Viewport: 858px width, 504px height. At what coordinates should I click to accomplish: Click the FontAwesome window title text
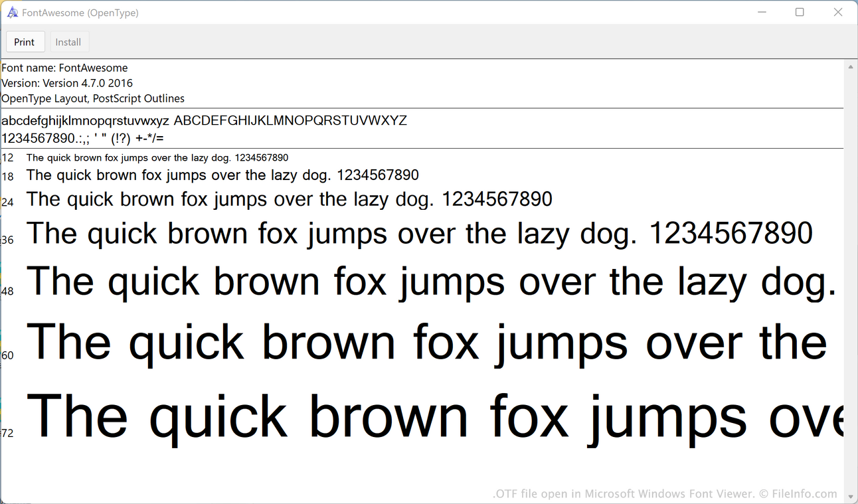80,12
